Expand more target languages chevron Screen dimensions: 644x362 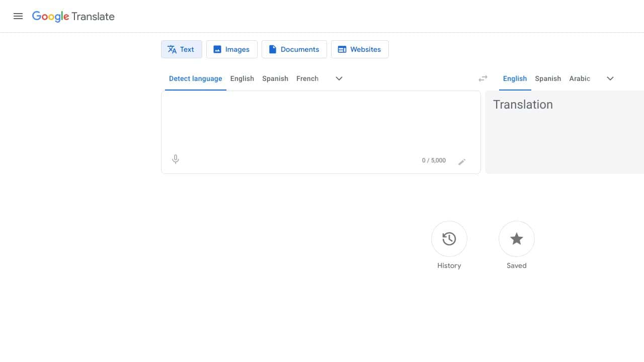[610, 78]
